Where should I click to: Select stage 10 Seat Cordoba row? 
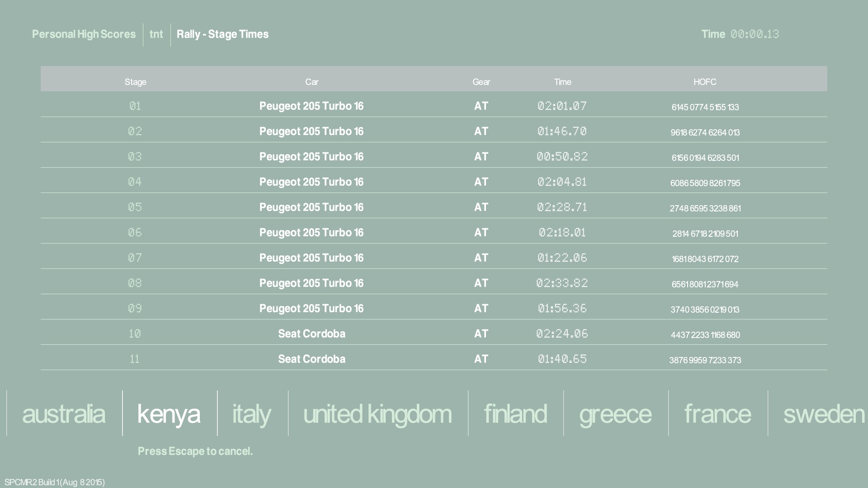tap(311, 334)
